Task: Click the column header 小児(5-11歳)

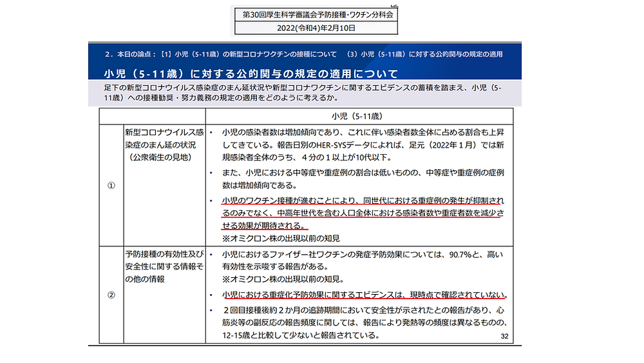Action: pos(357,116)
